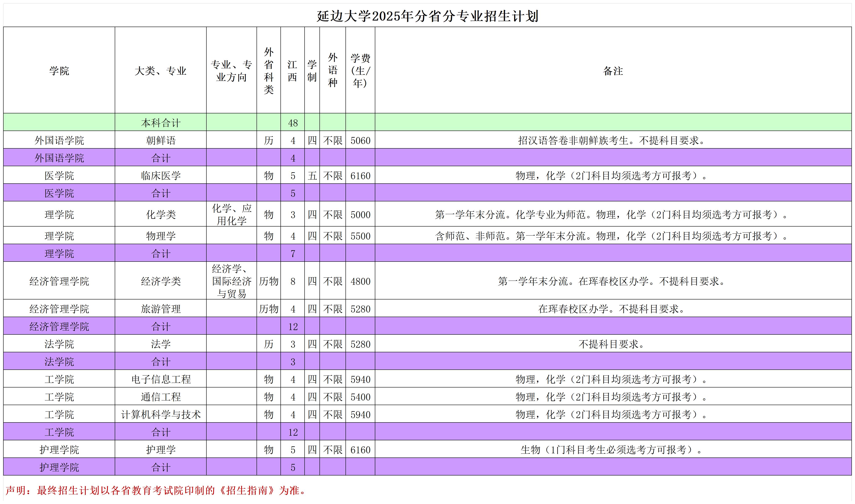Click 不限 in the 朝鲜语 row

(333, 140)
